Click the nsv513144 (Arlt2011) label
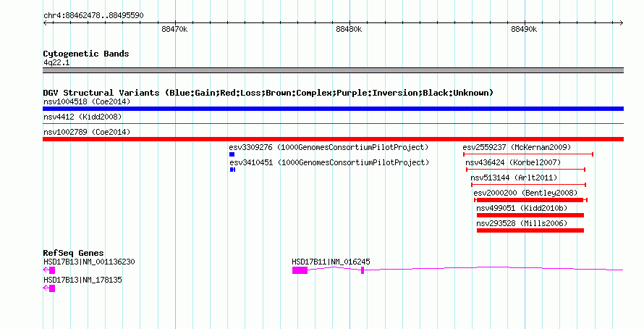 point(514,178)
